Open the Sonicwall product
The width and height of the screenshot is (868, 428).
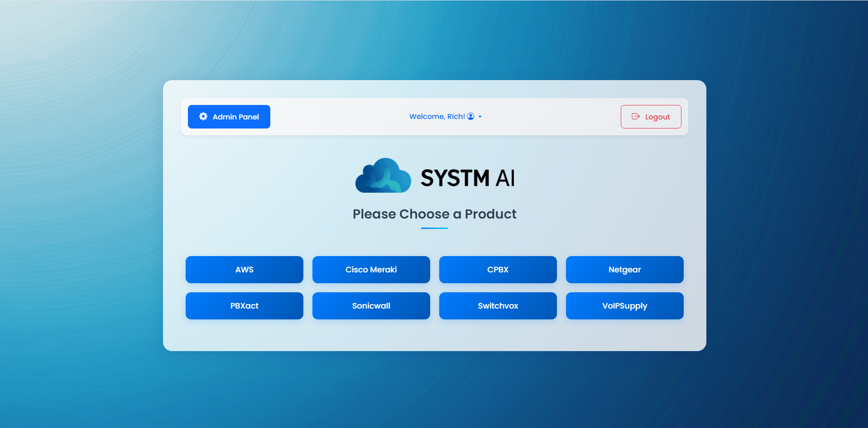pos(371,306)
